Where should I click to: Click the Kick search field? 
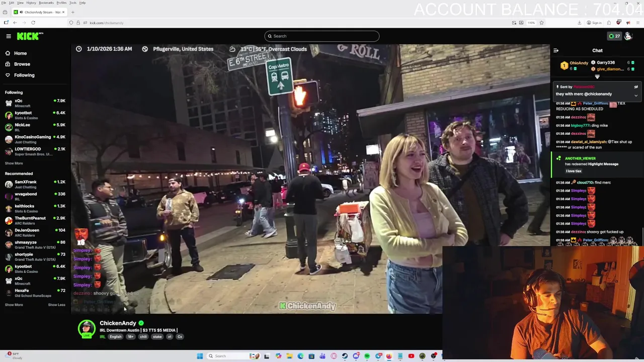(x=322, y=36)
